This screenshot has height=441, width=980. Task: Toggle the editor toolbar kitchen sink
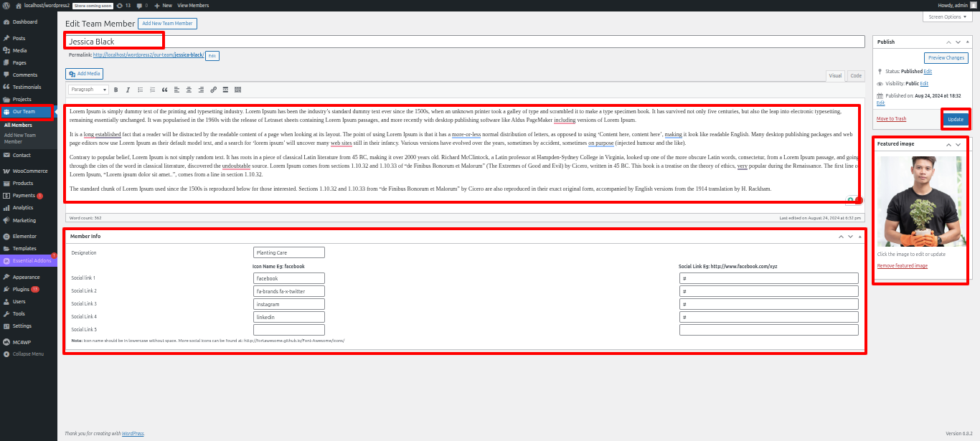237,90
